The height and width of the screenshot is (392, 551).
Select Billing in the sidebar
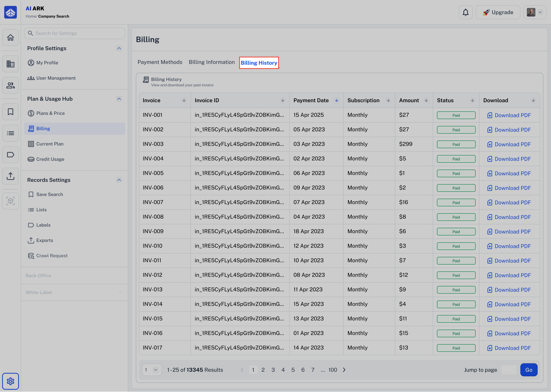point(74,128)
